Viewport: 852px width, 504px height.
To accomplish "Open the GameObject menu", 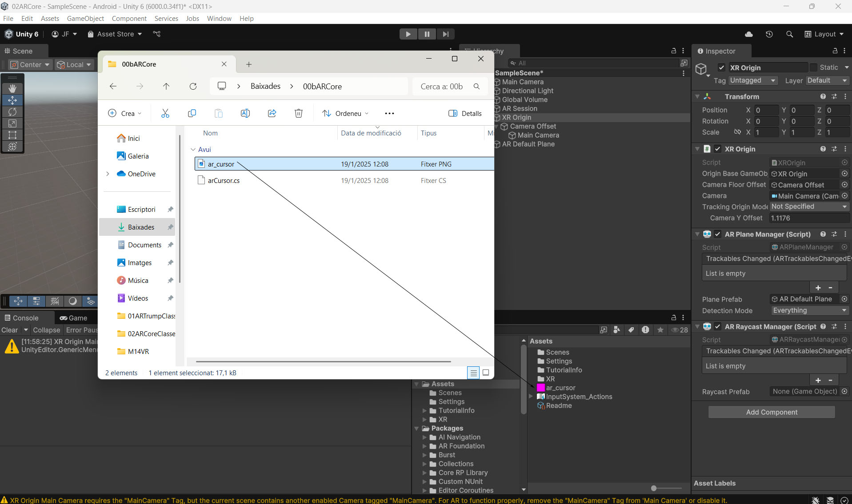I will point(85,18).
